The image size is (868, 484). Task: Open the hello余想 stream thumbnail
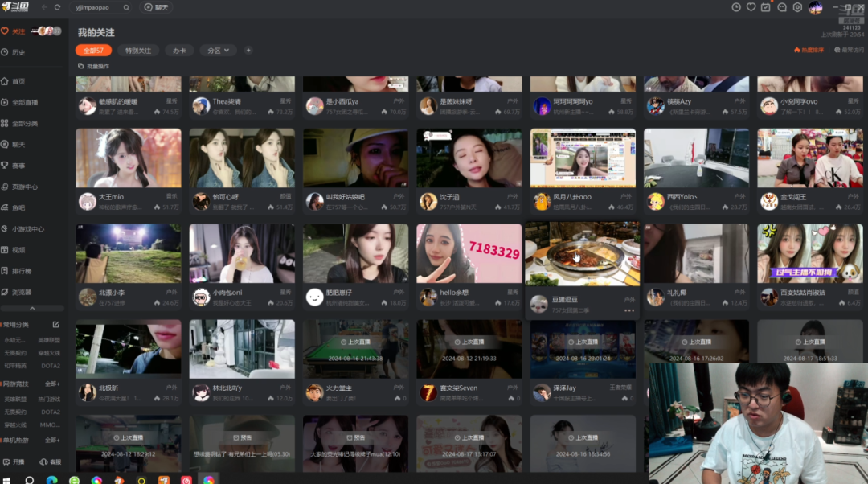tap(469, 253)
